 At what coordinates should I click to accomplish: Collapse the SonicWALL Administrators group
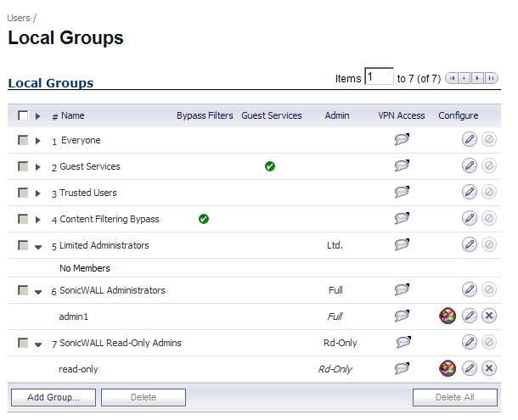(38, 292)
